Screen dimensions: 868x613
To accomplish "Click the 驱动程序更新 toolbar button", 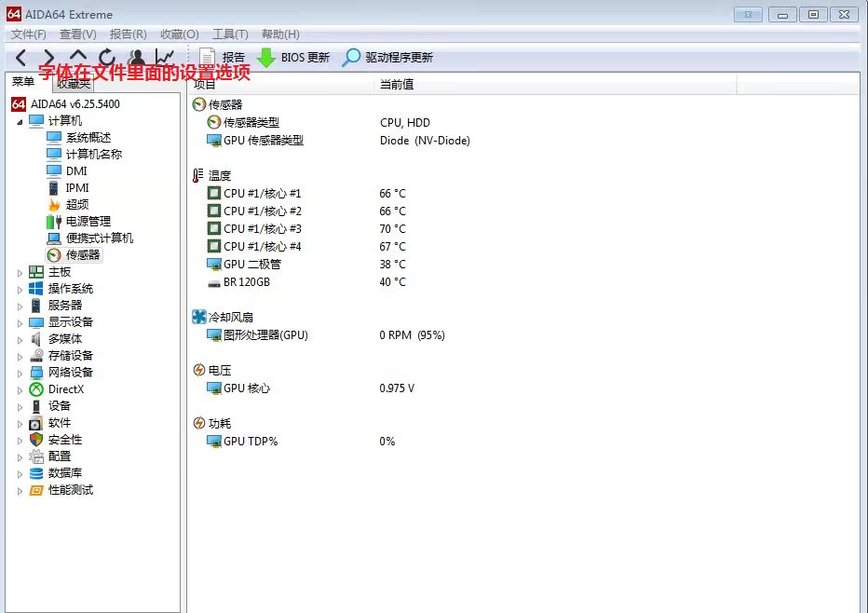I will [x=387, y=57].
